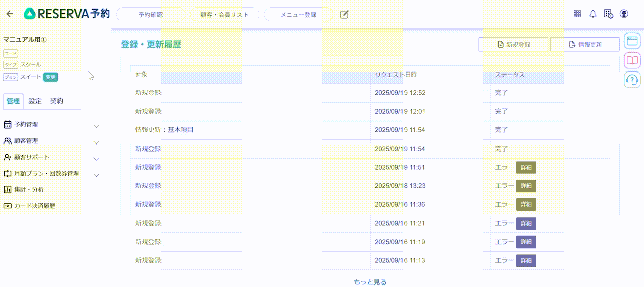
Task: Click the 集計・分析 chart icon
Action: click(8, 190)
